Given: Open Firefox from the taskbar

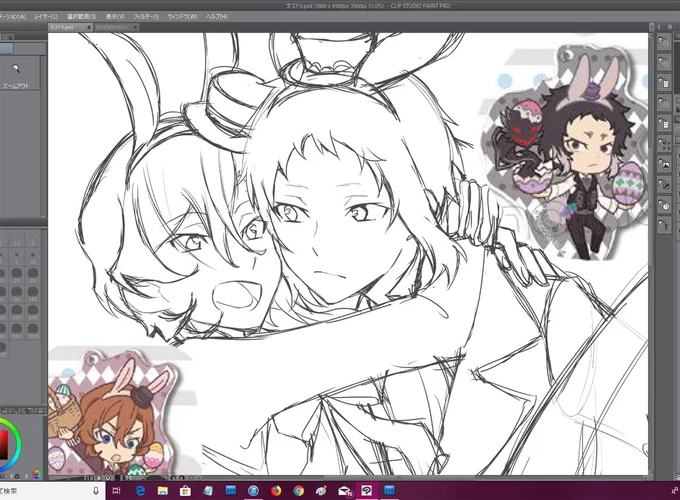Looking at the screenshot, I should click(x=276, y=491).
